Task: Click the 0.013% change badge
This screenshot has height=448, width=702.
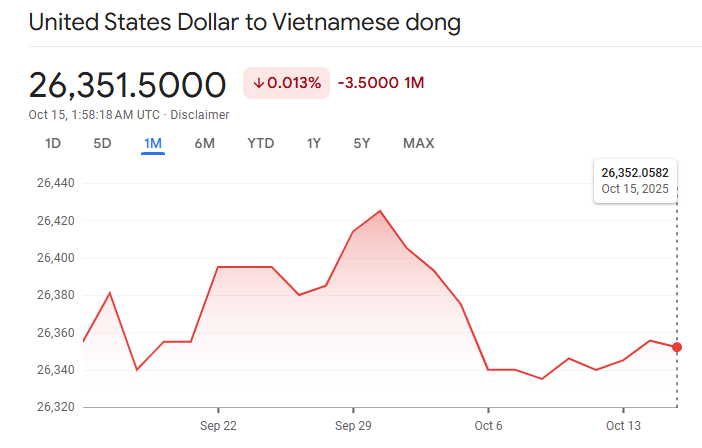Action: (286, 83)
